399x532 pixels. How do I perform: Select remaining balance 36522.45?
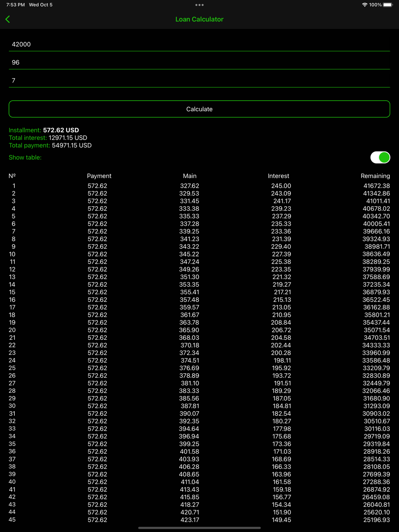(376, 299)
